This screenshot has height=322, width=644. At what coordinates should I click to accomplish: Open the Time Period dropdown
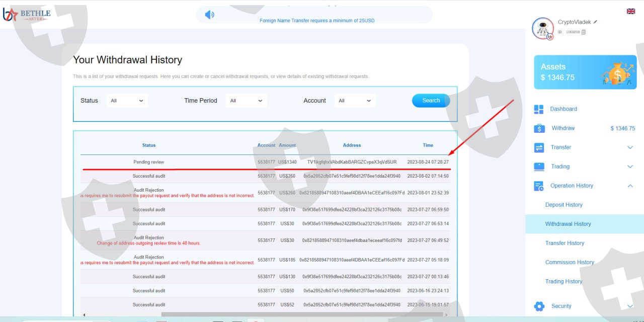click(x=246, y=101)
